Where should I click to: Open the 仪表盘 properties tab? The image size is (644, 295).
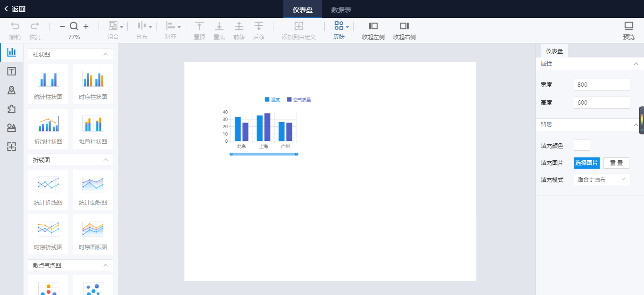(x=554, y=51)
